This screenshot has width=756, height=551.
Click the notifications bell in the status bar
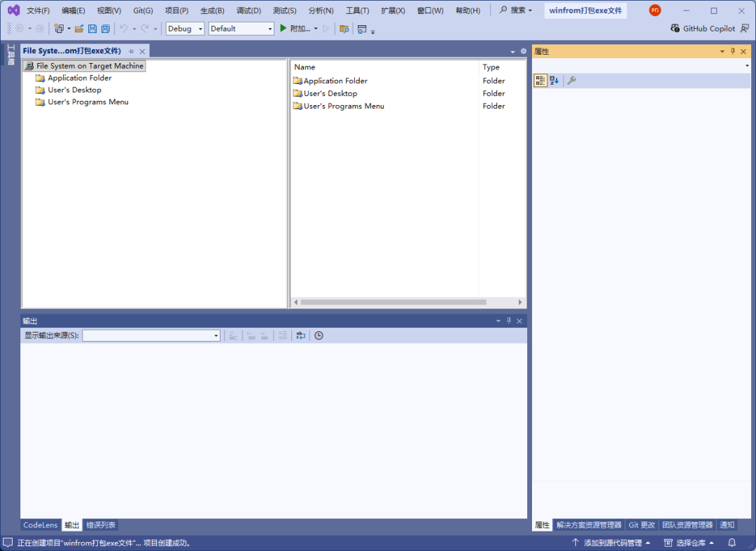(x=732, y=543)
